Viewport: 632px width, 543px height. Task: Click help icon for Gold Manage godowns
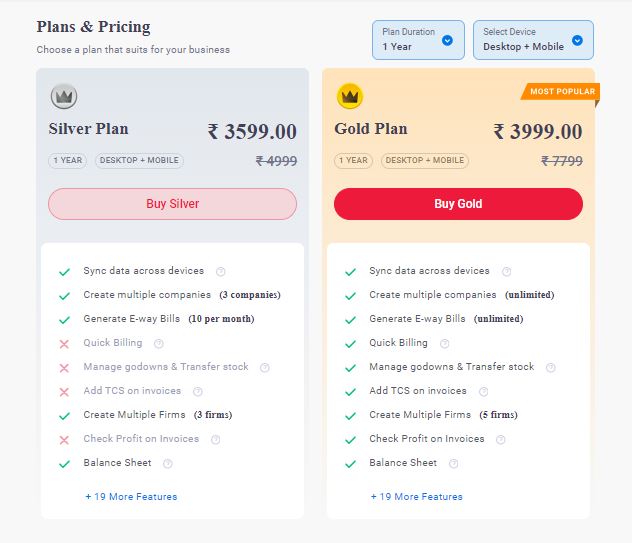[551, 367]
